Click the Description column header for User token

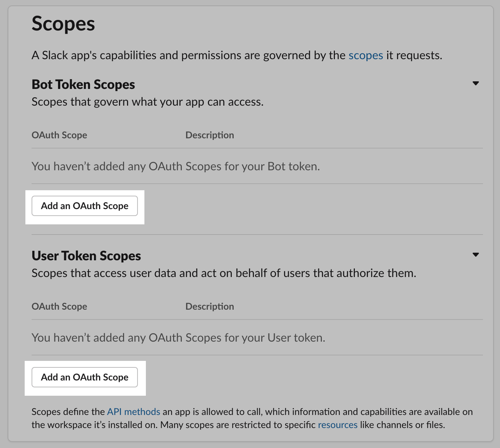(x=210, y=306)
